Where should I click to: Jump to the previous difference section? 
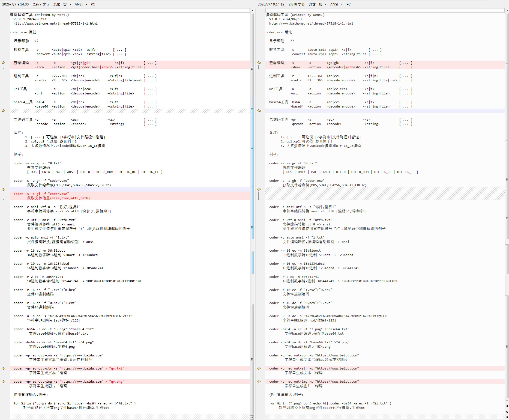click(507, 406)
